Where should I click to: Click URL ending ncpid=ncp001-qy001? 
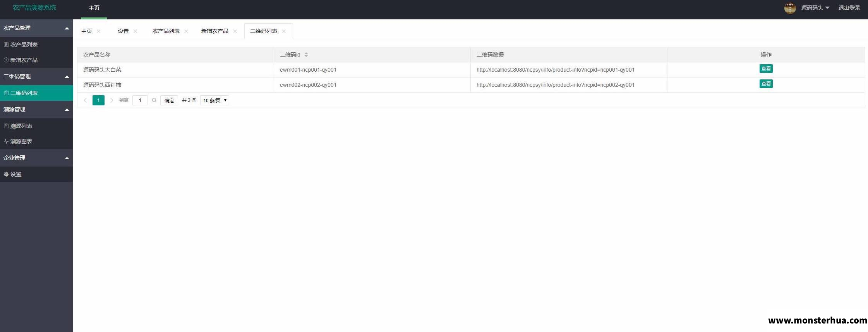[555, 70]
